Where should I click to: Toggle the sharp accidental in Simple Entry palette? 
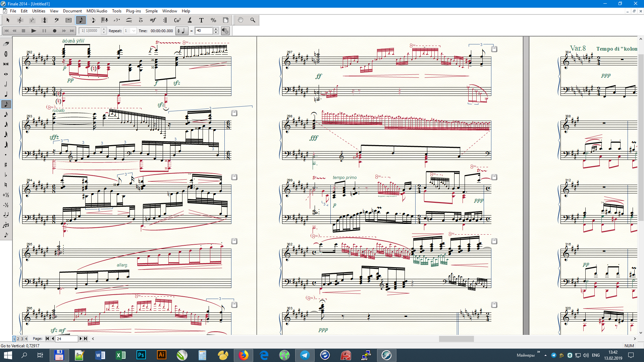tap(6, 165)
